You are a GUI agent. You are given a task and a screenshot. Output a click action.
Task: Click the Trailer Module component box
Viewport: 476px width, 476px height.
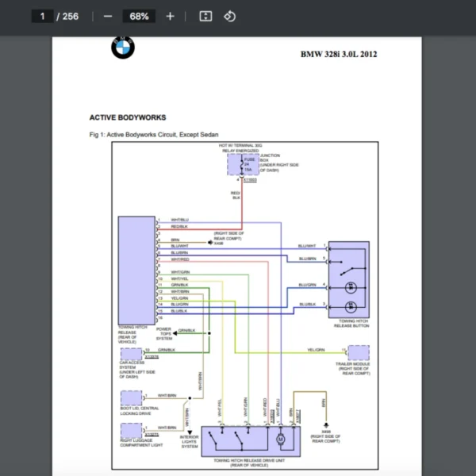[x=359, y=352]
